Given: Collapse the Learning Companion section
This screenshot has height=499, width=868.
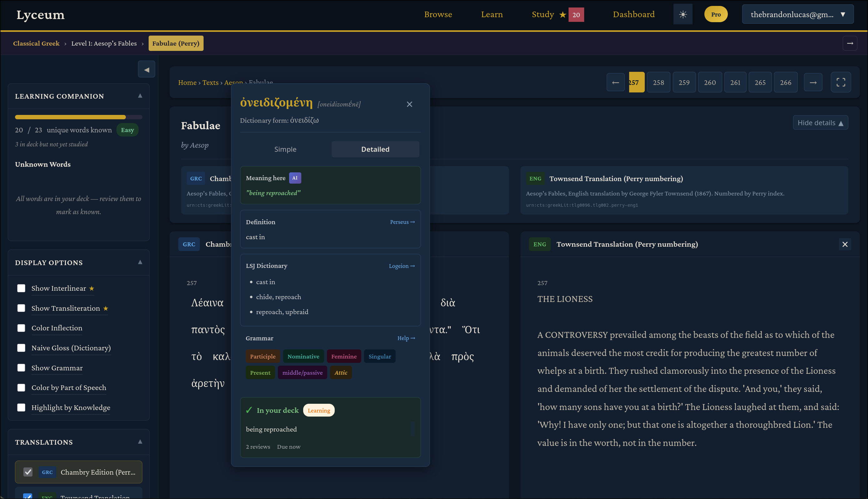Looking at the screenshot, I should pos(140,96).
